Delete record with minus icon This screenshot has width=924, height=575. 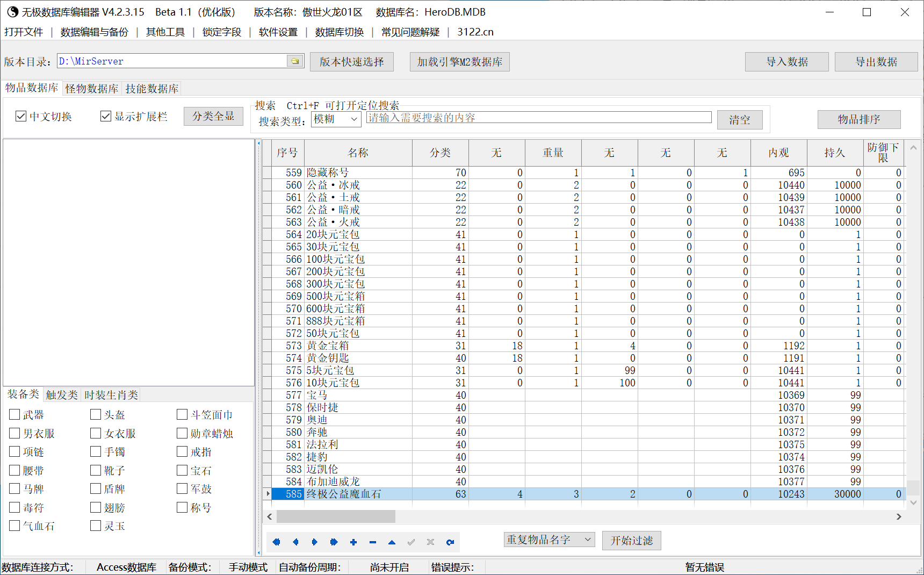(373, 542)
